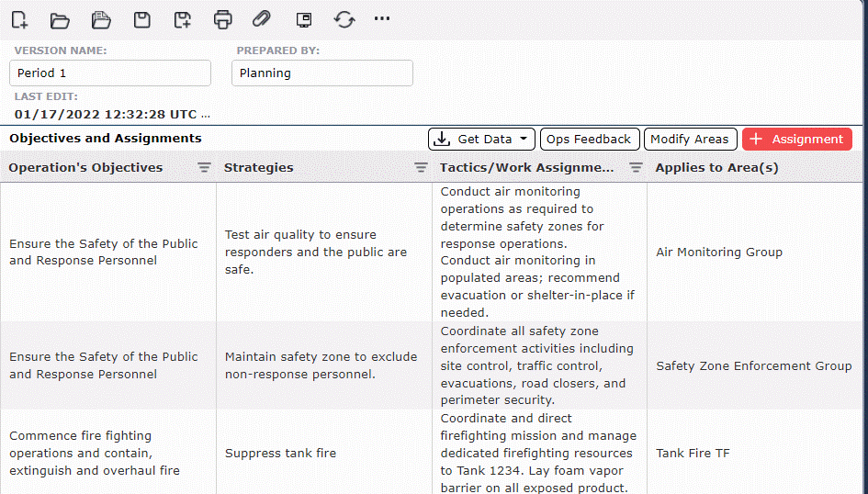Screen dimensions: 868x494
Task: Select the 'Coordinate and direct firefighting mission' tactics cell
Action: tap(539, 453)
